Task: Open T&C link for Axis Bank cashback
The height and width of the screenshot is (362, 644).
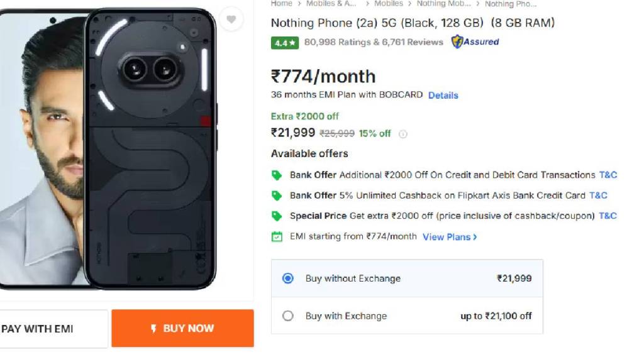Action: pos(598,195)
